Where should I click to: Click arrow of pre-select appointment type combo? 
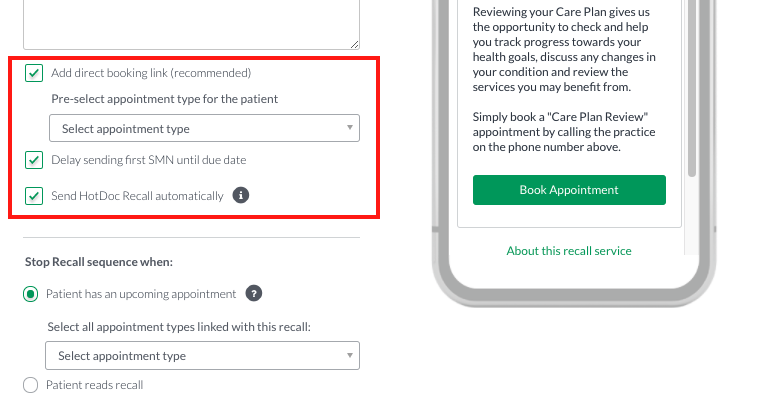[350, 128]
